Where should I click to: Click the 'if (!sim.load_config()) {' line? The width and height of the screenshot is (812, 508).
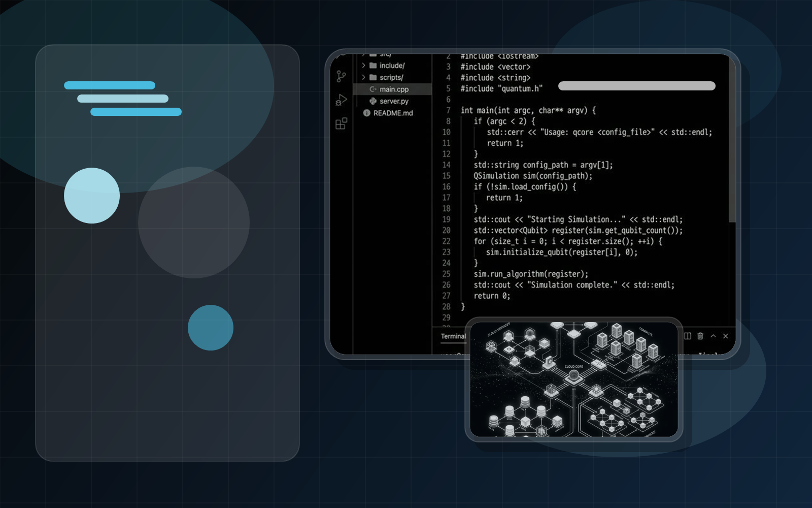525,186
